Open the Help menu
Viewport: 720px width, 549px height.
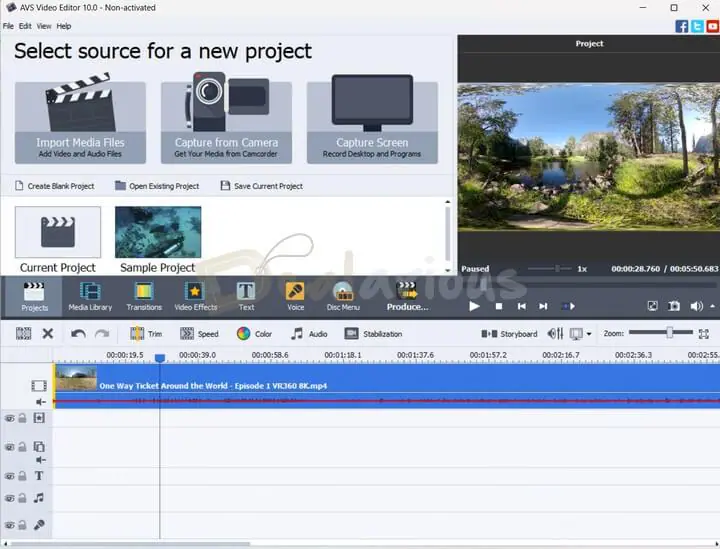coord(64,26)
